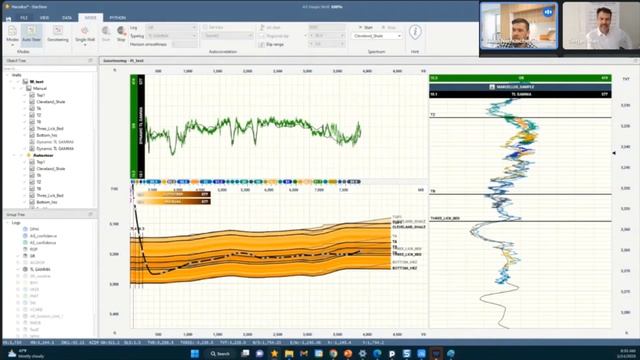Click the W_test well icon in tree
This screenshot has height=360, width=640.
(x=25, y=82)
